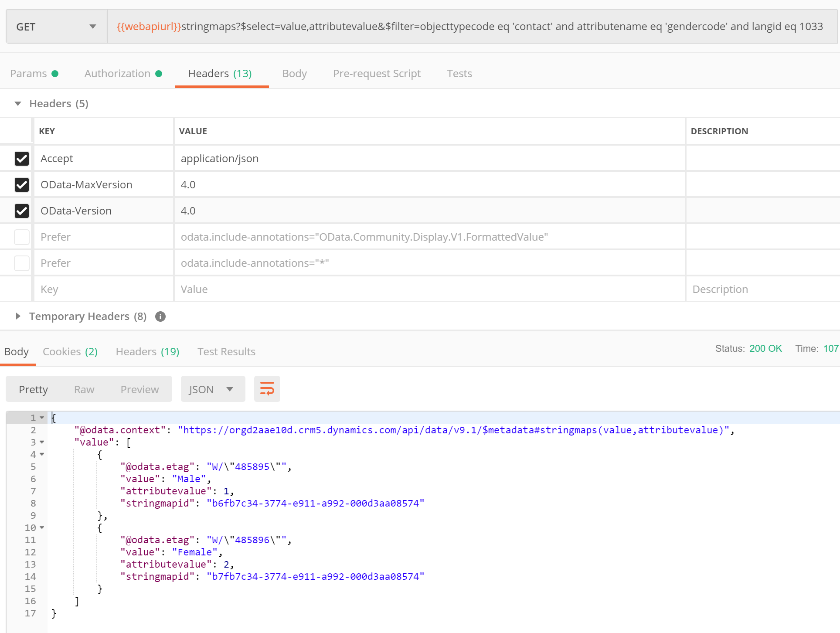This screenshot has height=633, width=840.
Task: Switch to the Params tab
Action: click(34, 73)
